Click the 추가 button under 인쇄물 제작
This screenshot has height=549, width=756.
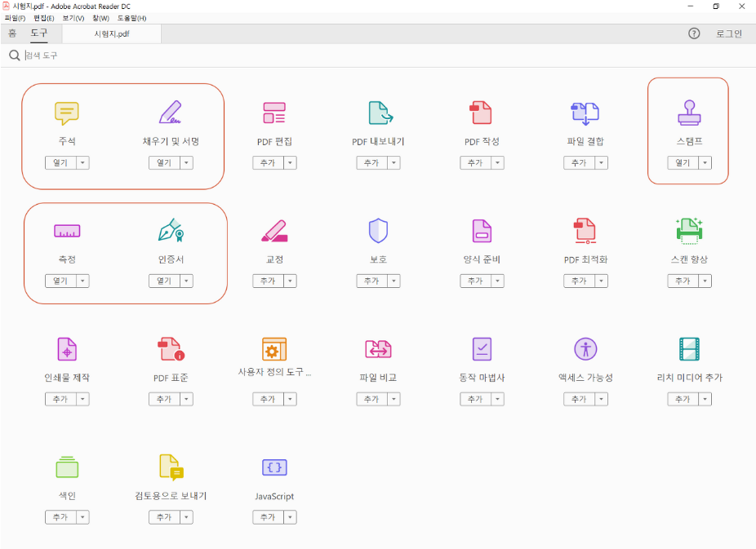60,399
